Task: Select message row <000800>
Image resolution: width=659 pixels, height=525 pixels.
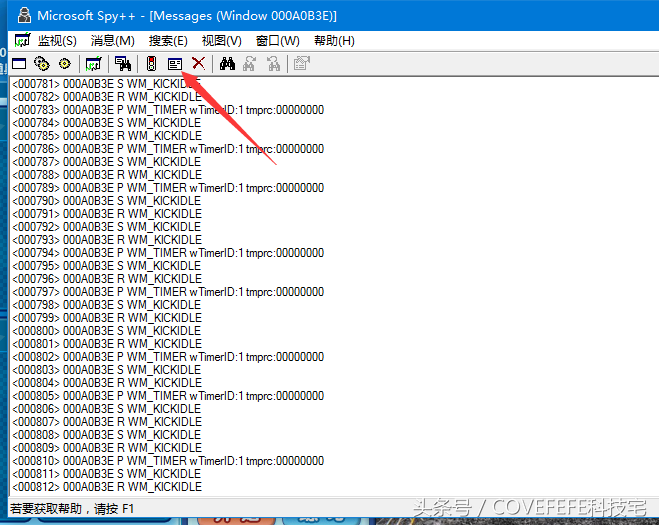Action: (x=106, y=331)
